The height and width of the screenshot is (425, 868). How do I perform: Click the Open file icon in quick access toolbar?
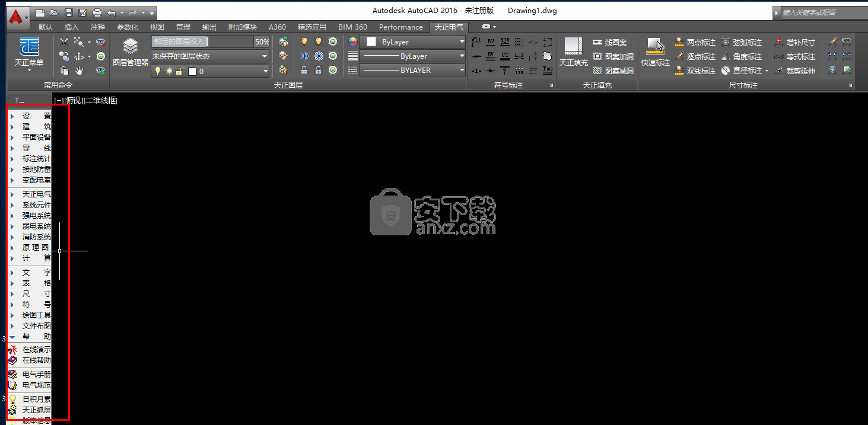[54, 12]
